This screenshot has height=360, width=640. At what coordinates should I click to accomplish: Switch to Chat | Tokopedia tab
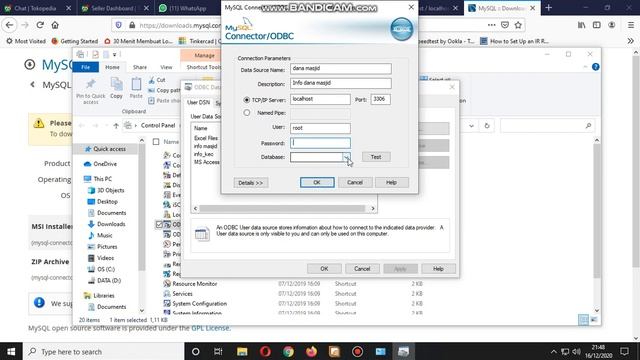pos(37,8)
